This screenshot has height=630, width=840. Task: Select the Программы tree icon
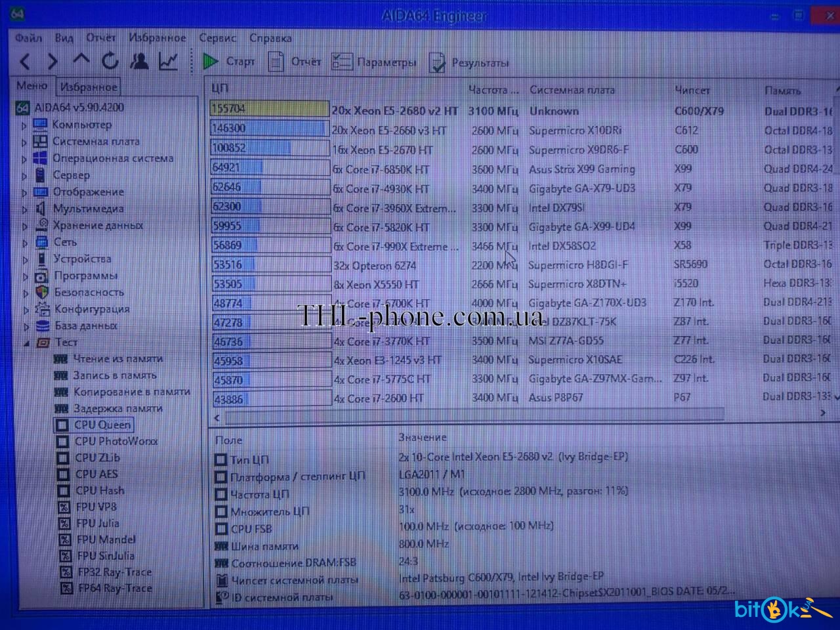click(x=42, y=276)
